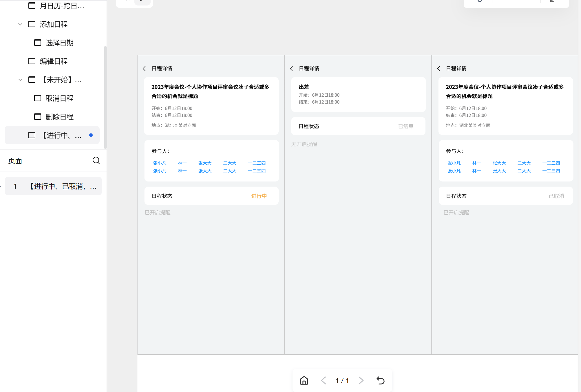Click the home icon in bottom navigation bar
This screenshot has width=581, height=392.
coord(304,380)
